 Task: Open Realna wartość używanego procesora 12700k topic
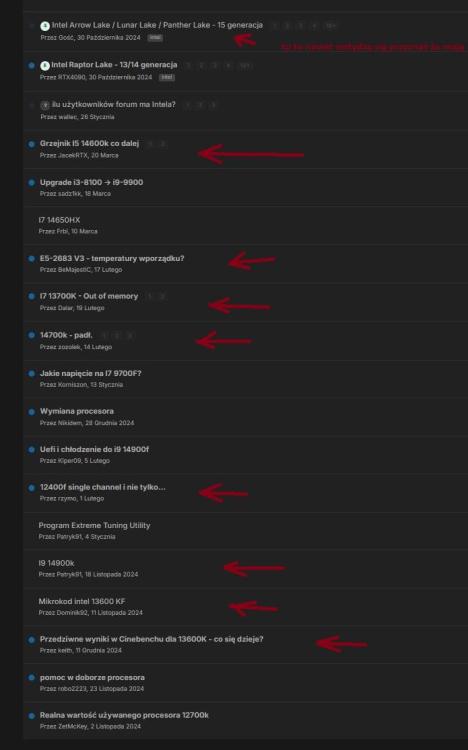[124, 715]
